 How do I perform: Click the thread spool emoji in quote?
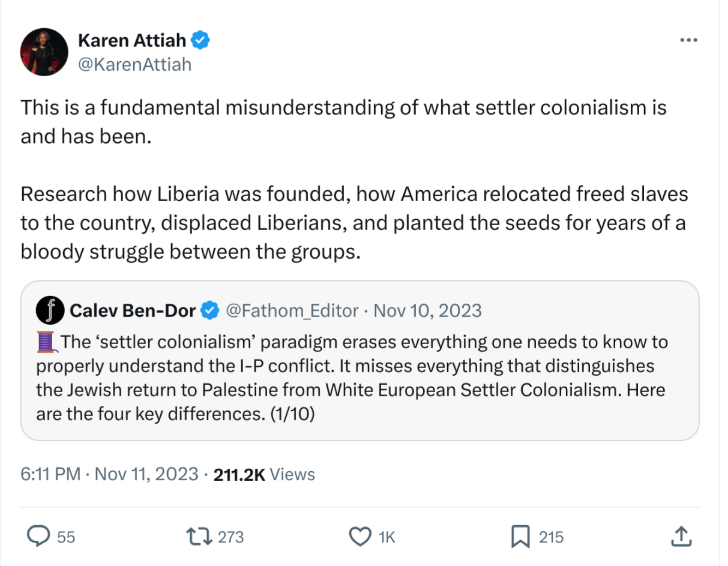tap(48, 342)
